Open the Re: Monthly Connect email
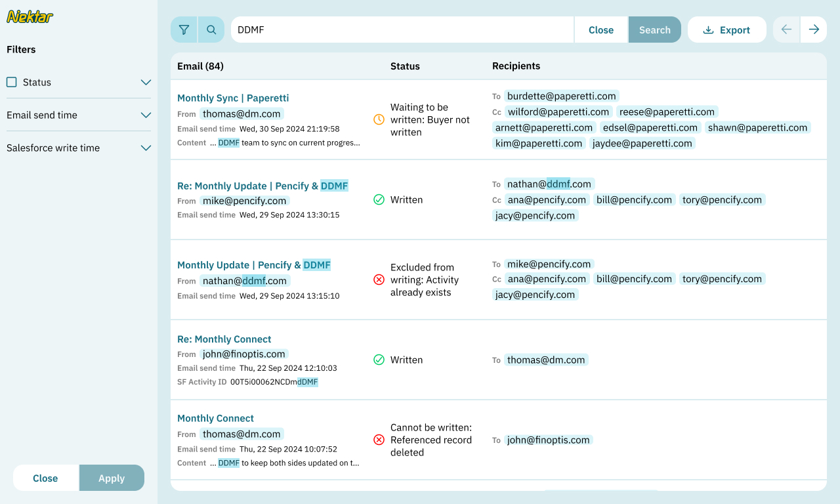Screen dimensions: 840x504 224,339
